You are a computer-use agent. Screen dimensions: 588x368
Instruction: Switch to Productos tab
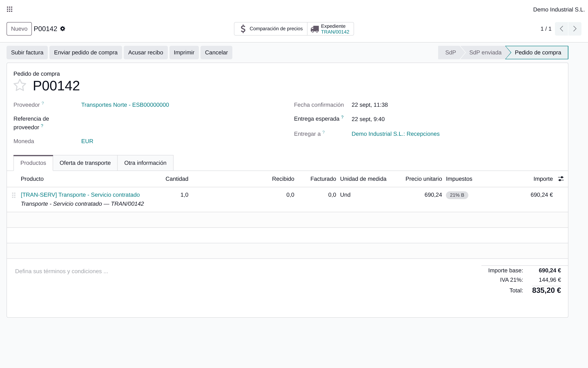[33, 163]
